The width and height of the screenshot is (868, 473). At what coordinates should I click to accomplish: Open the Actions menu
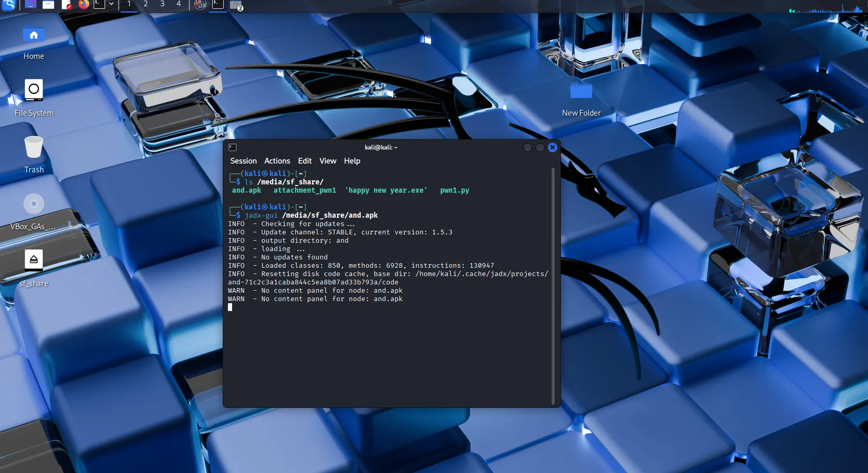pyautogui.click(x=277, y=161)
